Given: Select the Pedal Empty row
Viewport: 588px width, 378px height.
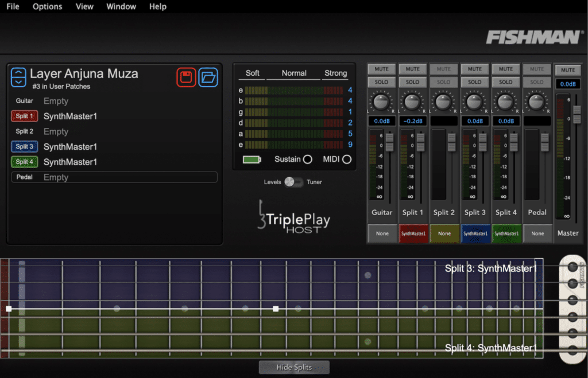Looking at the screenshot, I should click(114, 177).
